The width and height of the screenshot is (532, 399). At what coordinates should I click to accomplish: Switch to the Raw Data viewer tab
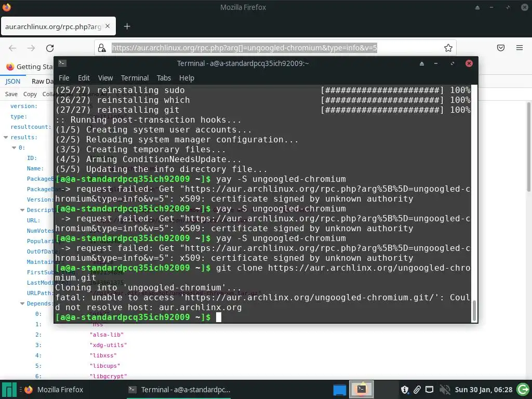pos(43,82)
